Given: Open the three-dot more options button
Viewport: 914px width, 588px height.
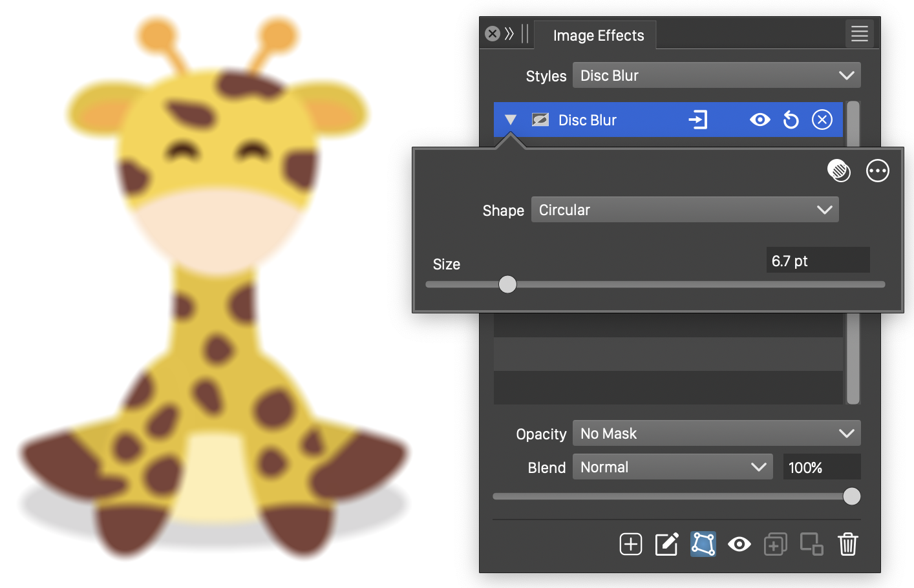Looking at the screenshot, I should click(877, 171).
